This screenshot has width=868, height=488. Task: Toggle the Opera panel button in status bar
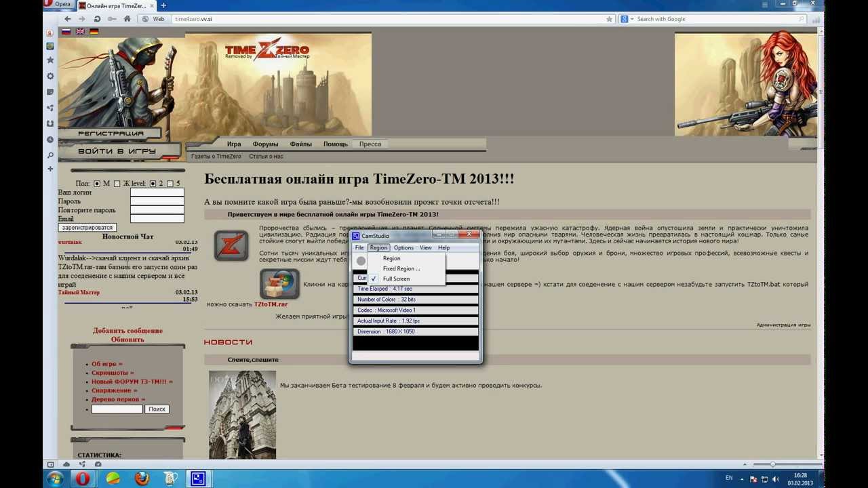click(x=50, y=464)
